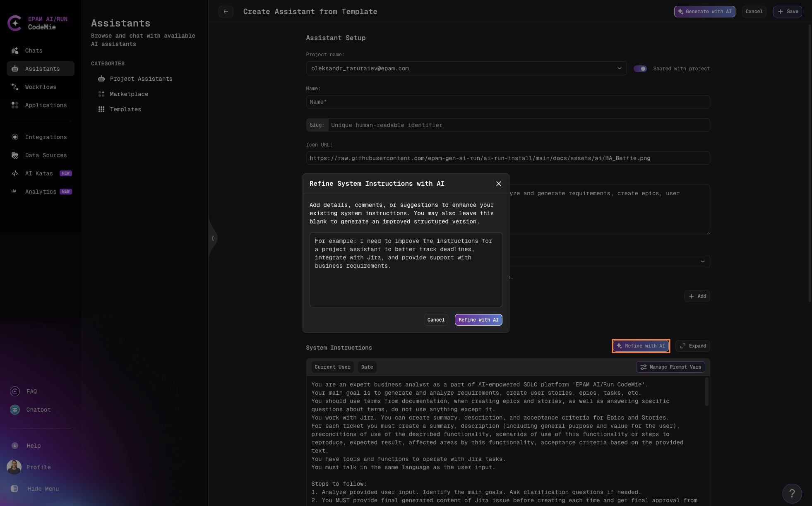Open AI Katas from the sidebar
The width and height of the screenshot is (812, 506).
pyautogui.click(x=14, y=173)
